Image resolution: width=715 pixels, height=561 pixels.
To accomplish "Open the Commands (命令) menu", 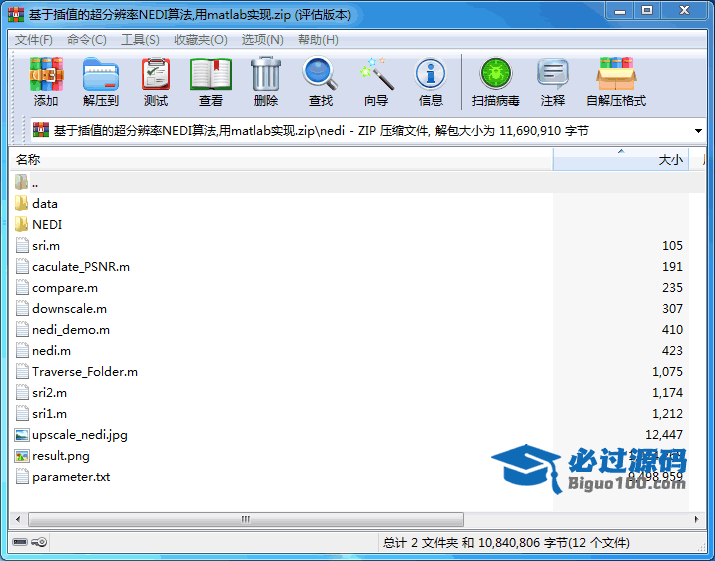I will [x=87, y=40].
